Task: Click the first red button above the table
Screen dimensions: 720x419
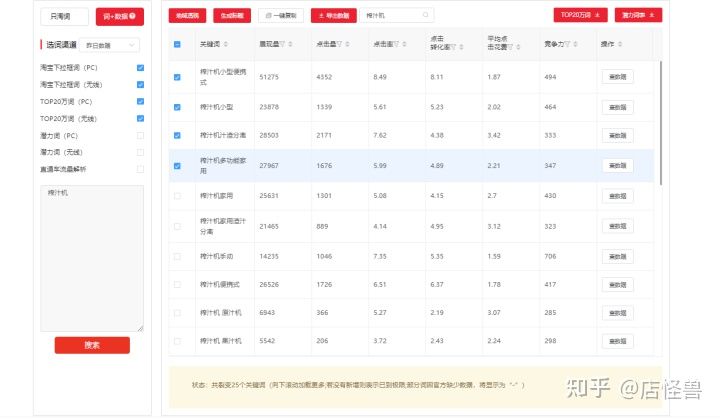Action: [187, 16]
